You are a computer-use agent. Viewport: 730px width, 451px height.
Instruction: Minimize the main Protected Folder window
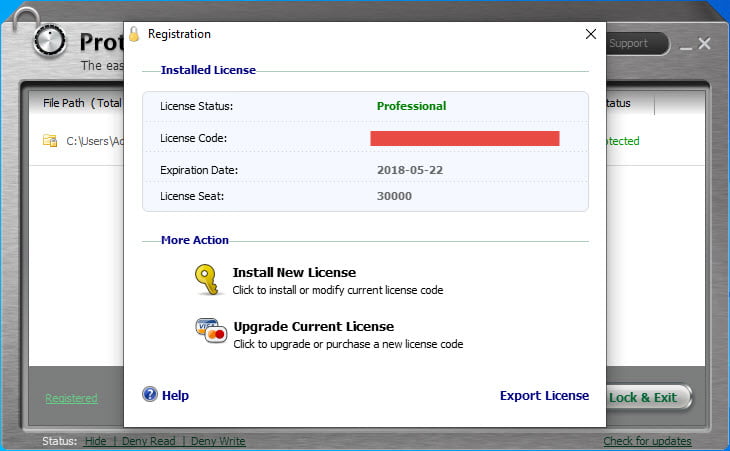point(686,46)
